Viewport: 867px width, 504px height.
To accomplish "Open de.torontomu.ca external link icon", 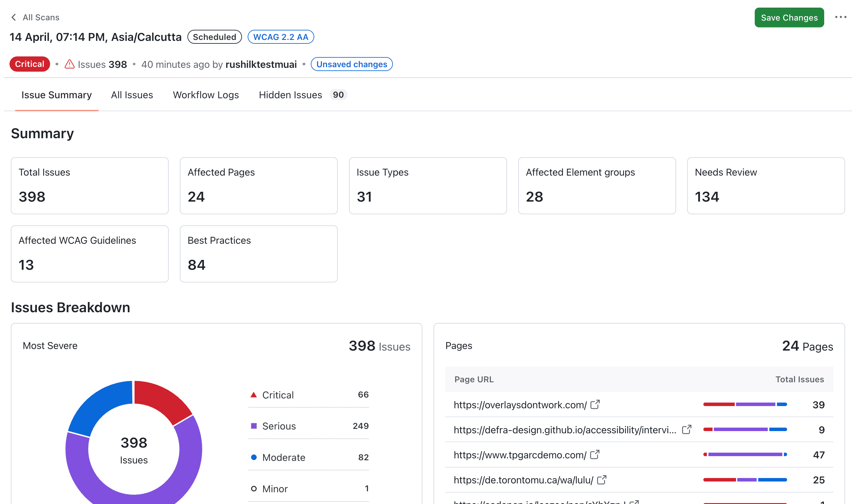I will (601, 480).
